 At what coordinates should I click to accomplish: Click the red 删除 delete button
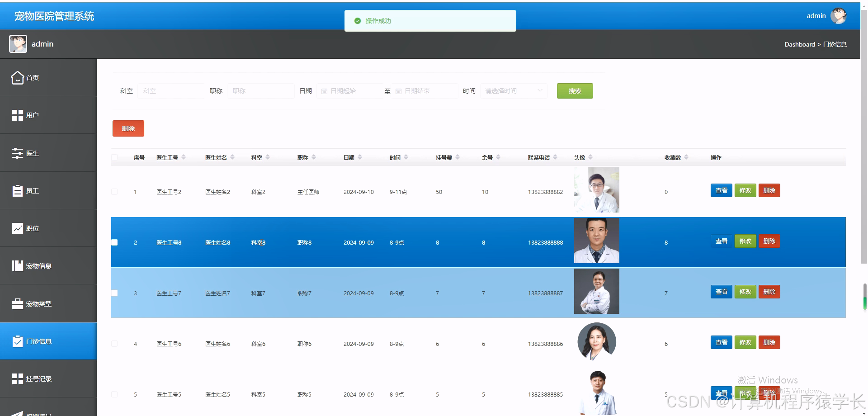click(x=128, y=128)
